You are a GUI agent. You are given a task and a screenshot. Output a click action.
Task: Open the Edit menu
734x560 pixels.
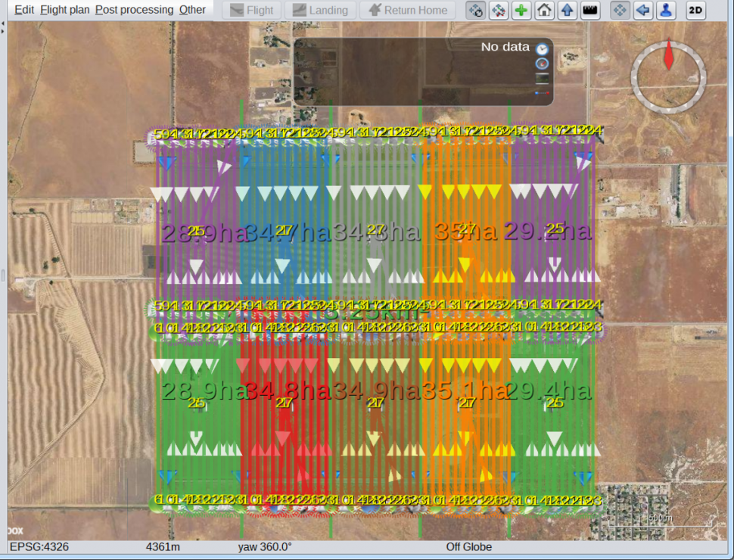(24, 10)
